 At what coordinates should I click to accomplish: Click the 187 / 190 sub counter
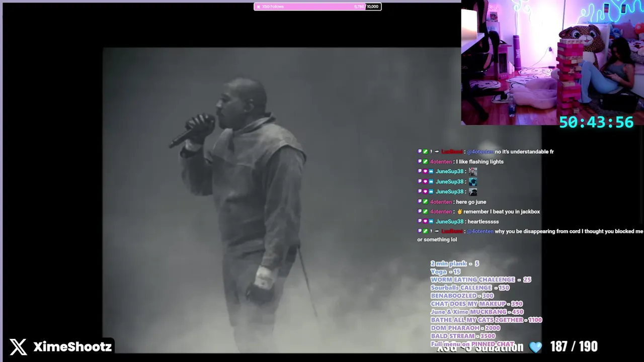574,346
